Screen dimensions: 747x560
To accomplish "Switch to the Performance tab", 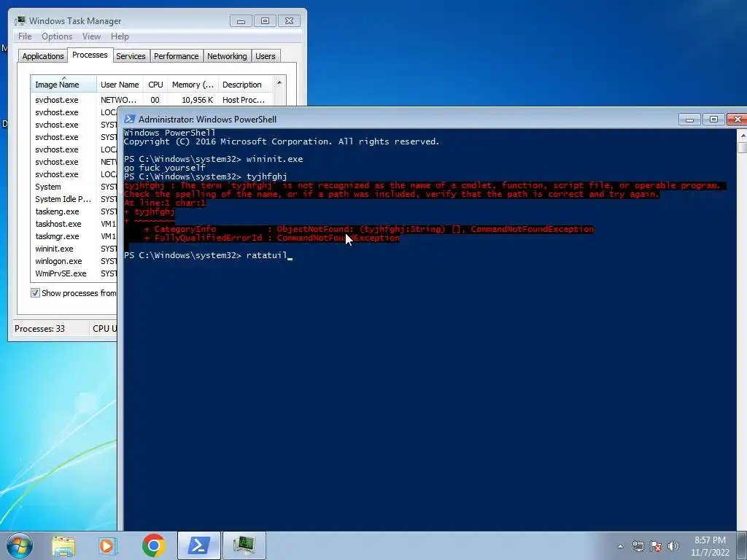I will point(177,56).
